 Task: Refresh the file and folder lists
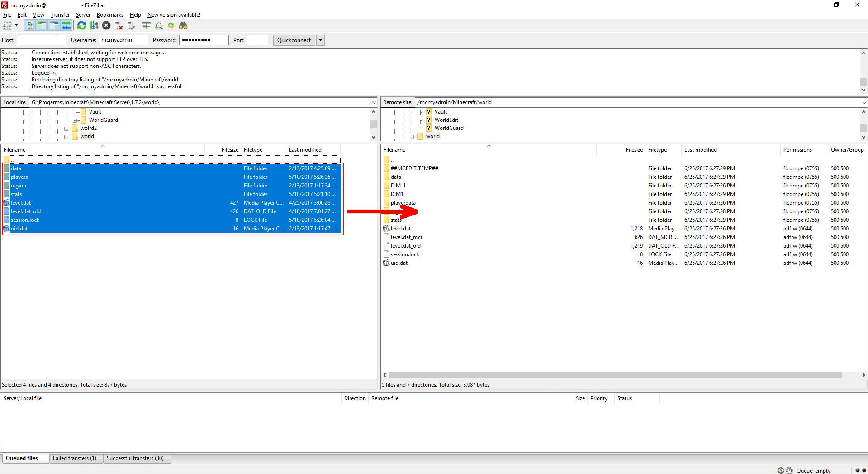pyautogui.click(x=81, y=25)
